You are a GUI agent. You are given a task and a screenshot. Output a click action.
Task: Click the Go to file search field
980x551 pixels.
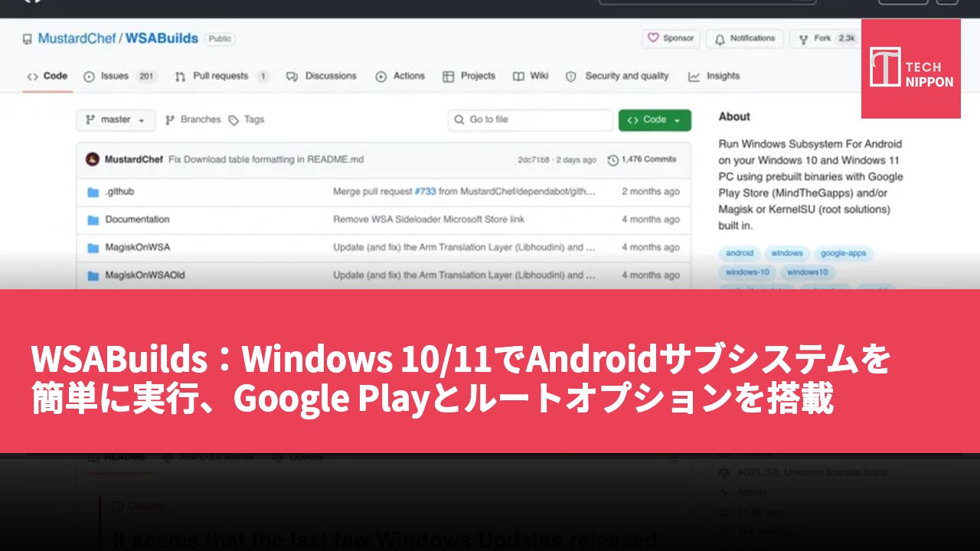tap(530, 120)
